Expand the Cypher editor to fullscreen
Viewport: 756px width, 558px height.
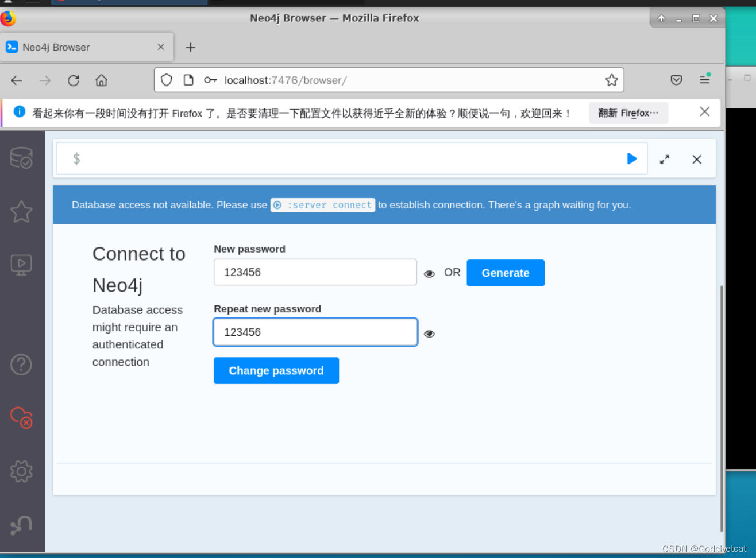665,159
